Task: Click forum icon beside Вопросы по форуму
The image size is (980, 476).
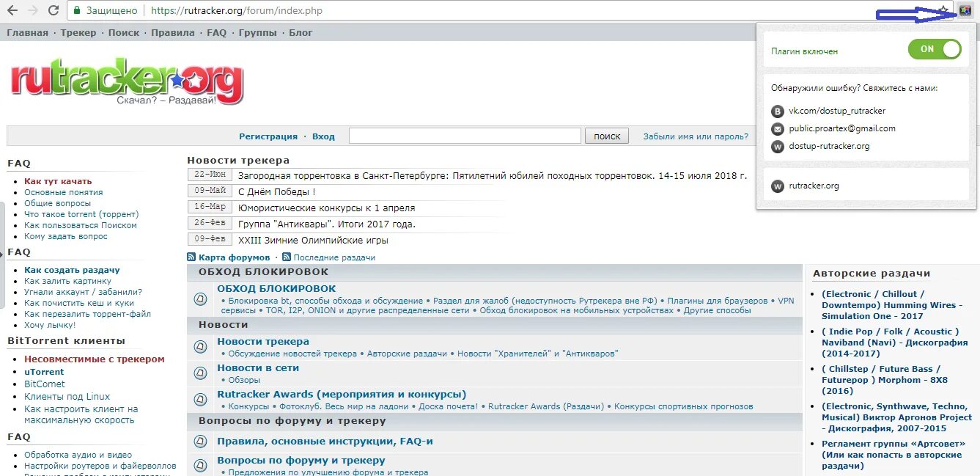Action: (200, 465)
